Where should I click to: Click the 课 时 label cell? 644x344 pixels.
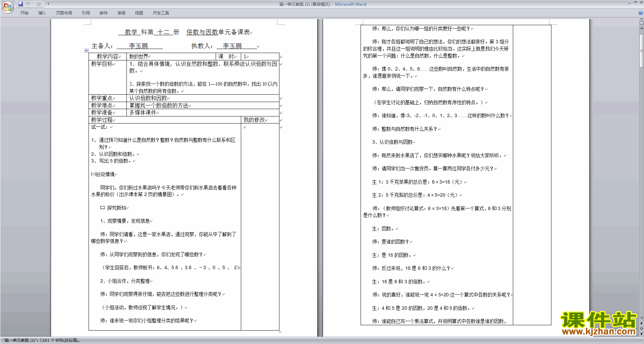coord(229,56)
